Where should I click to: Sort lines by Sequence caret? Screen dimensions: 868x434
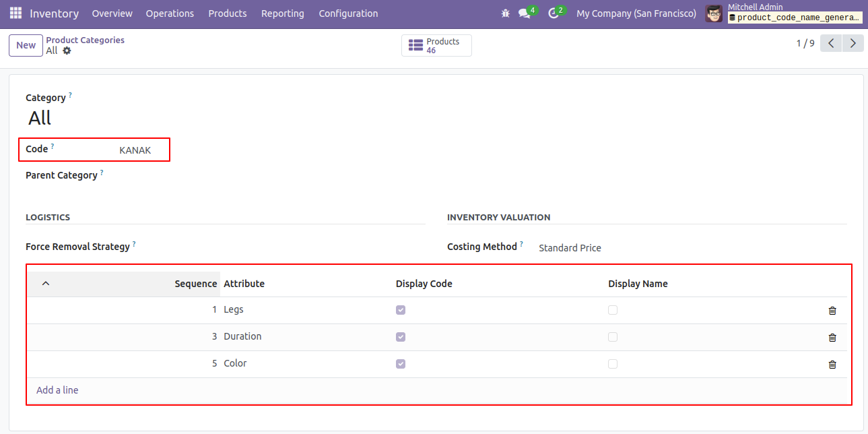click(x=46, y=284)
